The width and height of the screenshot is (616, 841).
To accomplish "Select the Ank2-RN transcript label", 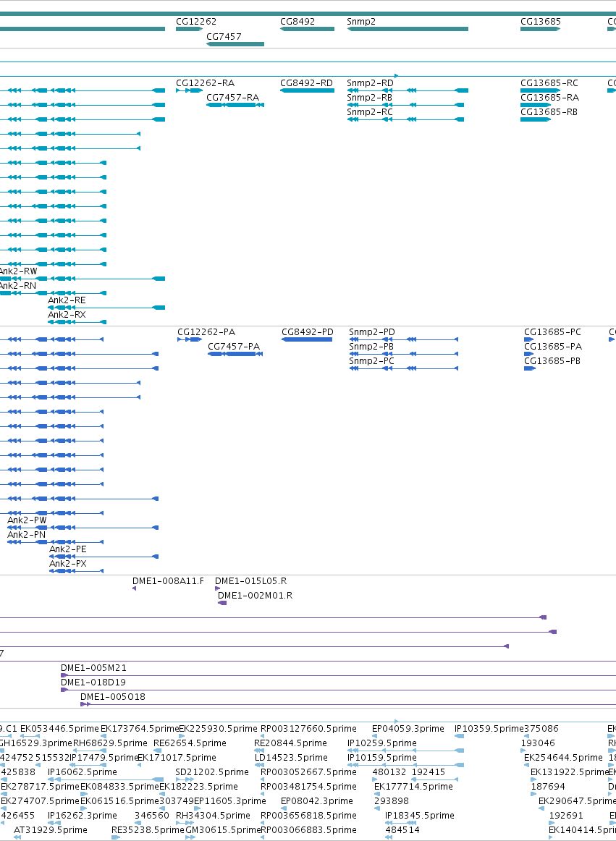I will click(x=17, y=286).
